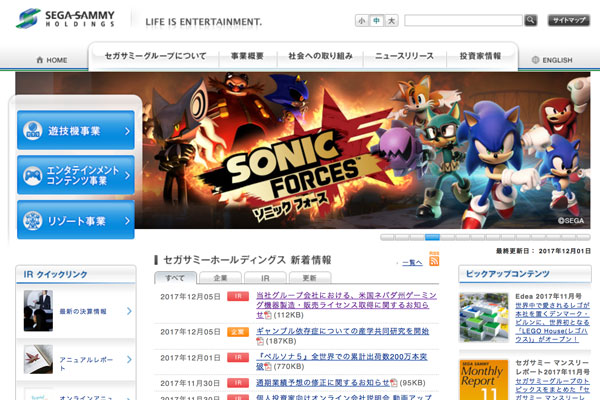The height and width of the screenshot is (400, 600).
Task: Open セガサミーグループについて menu
Action: (x=155, y=56)
